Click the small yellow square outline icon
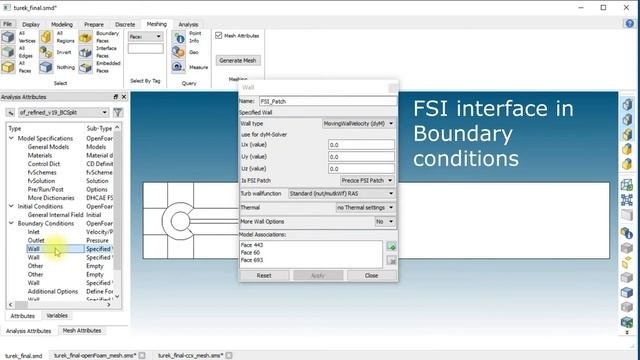 tap(627, 262)
